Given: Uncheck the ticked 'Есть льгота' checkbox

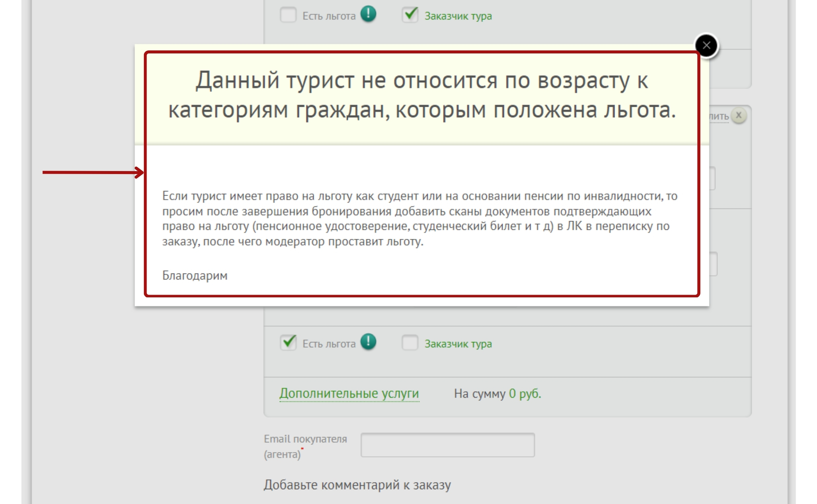Looking at the screenshot, I should click(288, 343).
